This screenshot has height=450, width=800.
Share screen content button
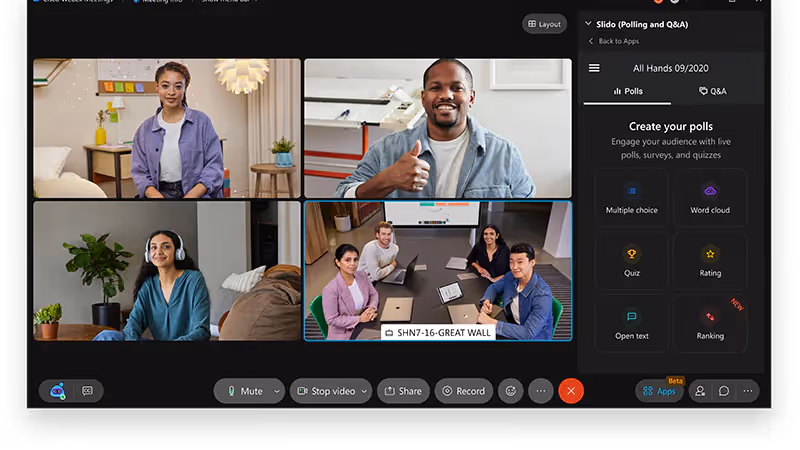(403, 391)
